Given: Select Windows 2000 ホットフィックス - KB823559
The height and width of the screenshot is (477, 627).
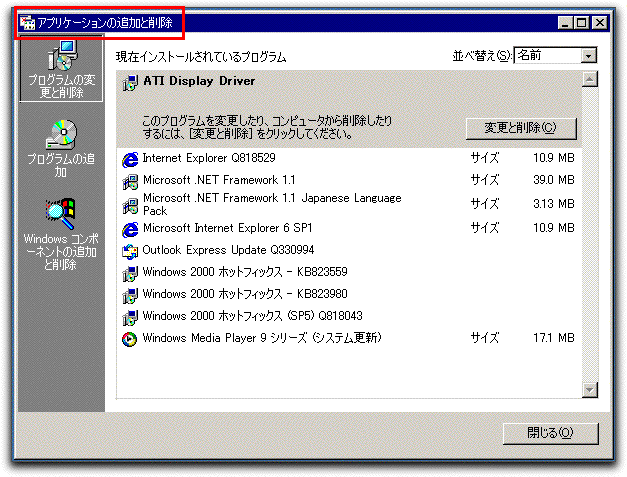Looking at the screenshot, I should 349,273.
